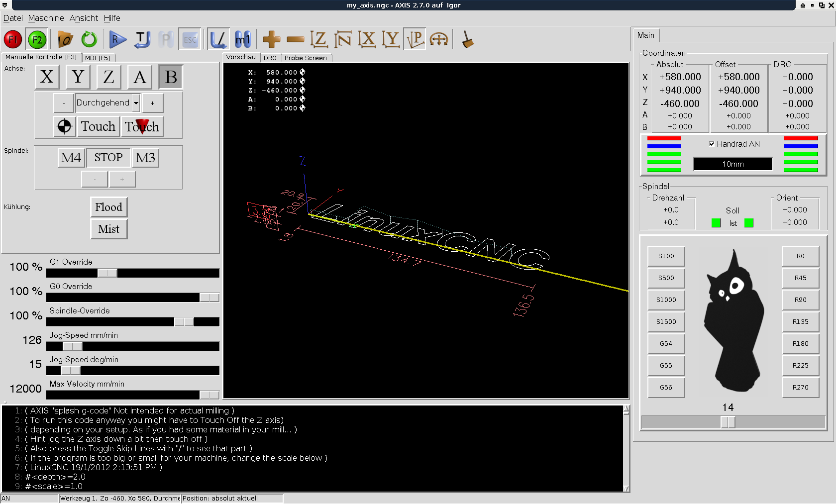Switch to Y front view
Viewport: 836px width, 504px height.
(391, 39)
